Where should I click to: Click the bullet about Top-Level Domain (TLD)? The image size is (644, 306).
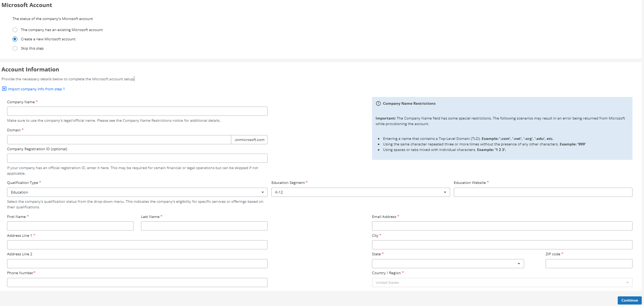468,139
